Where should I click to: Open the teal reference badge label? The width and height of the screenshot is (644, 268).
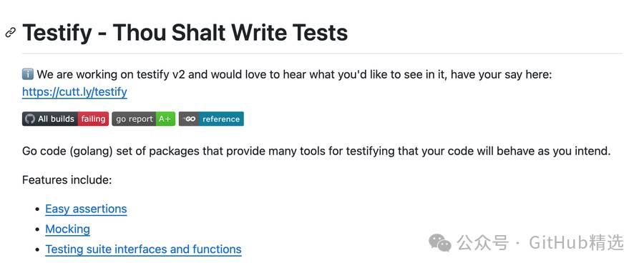point(221,119)
